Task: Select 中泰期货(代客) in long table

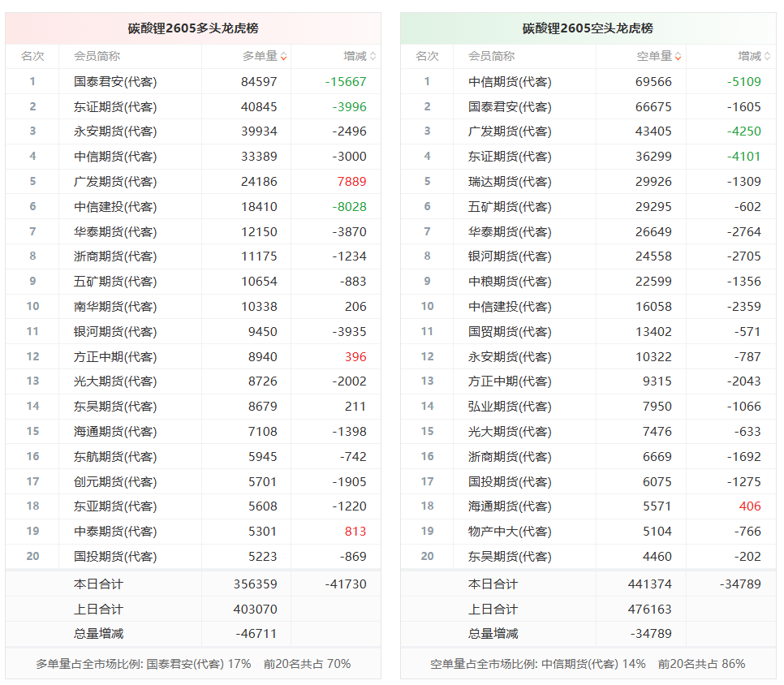Action: point(115,531)
